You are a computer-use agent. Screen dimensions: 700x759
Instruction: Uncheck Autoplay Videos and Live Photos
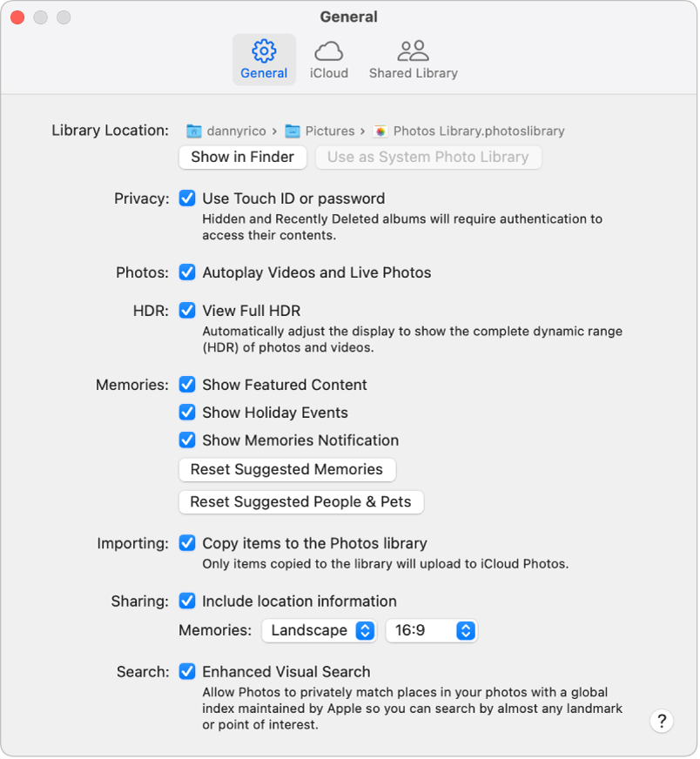point(187,272)
